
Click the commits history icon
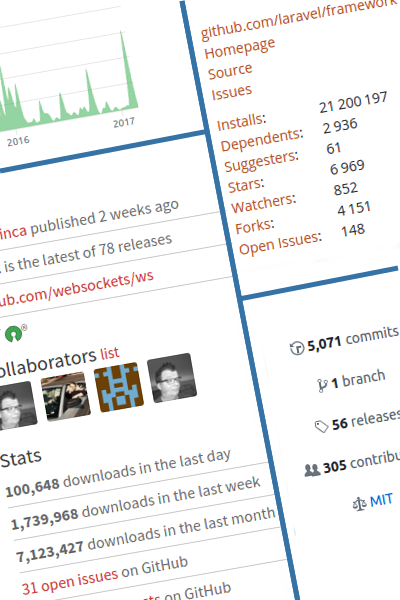click(297, 347)
